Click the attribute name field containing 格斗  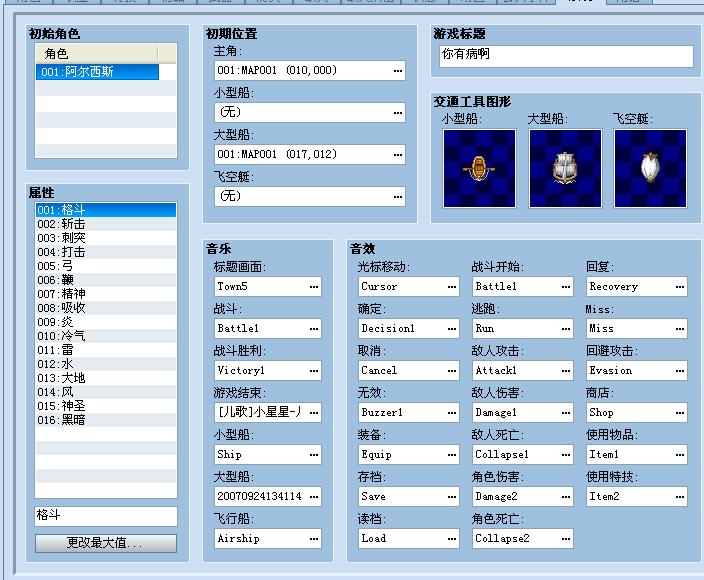pyautogui.click(x=106, y=516)
